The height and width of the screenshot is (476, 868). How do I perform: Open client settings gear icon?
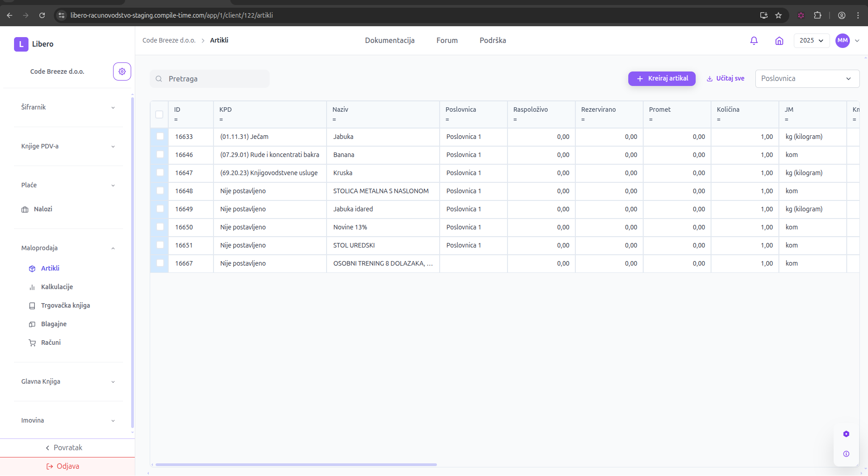[x=122, y=71]
